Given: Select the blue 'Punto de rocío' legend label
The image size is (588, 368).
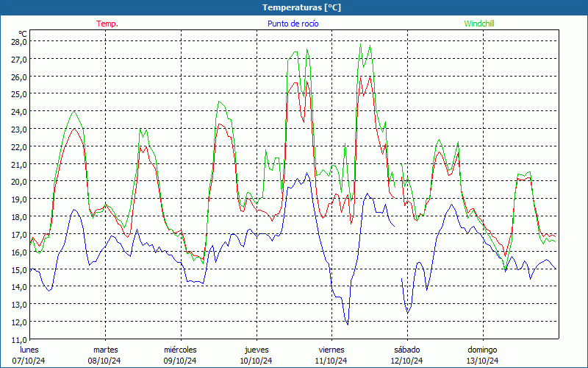Looking at the screenshot, I should [x=293, y=24].
